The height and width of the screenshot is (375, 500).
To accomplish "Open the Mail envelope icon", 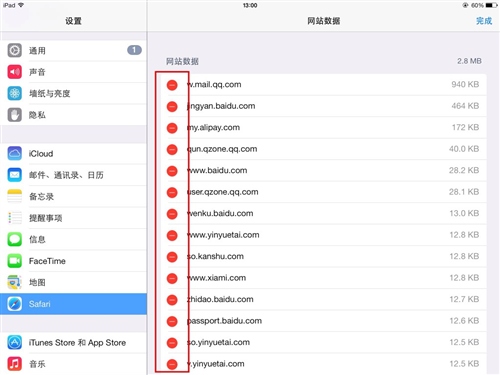I will (15, 175).
